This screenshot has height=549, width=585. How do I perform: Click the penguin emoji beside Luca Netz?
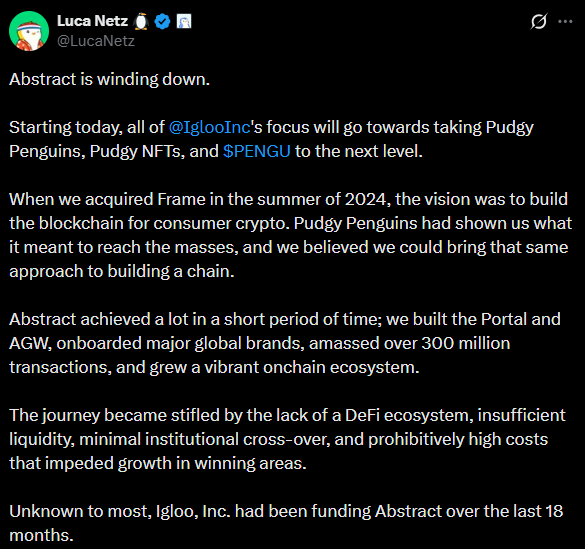[141, 21]
